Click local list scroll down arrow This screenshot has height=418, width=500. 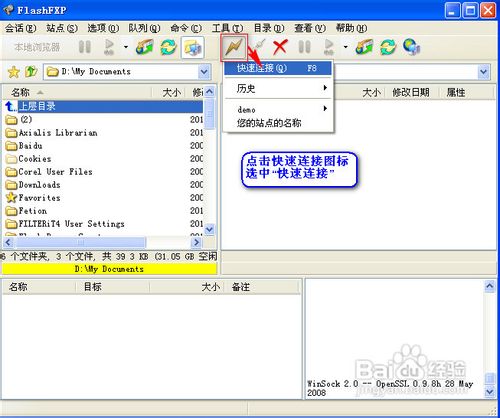click(209, 229)
